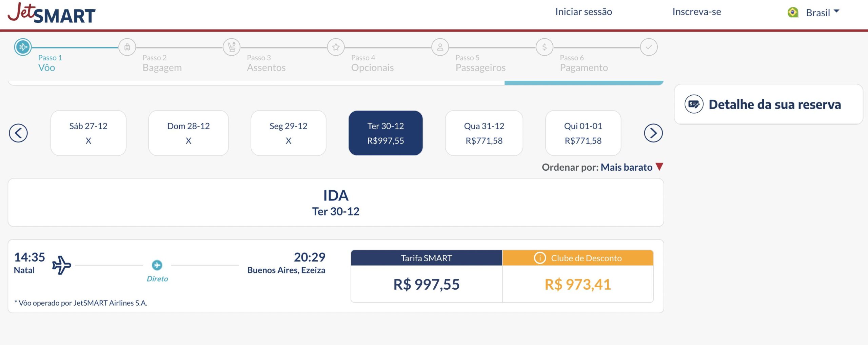Open info icon on Clube de Desconto
868x345 pixels.
pyautogui.click(x=540, y=258)
